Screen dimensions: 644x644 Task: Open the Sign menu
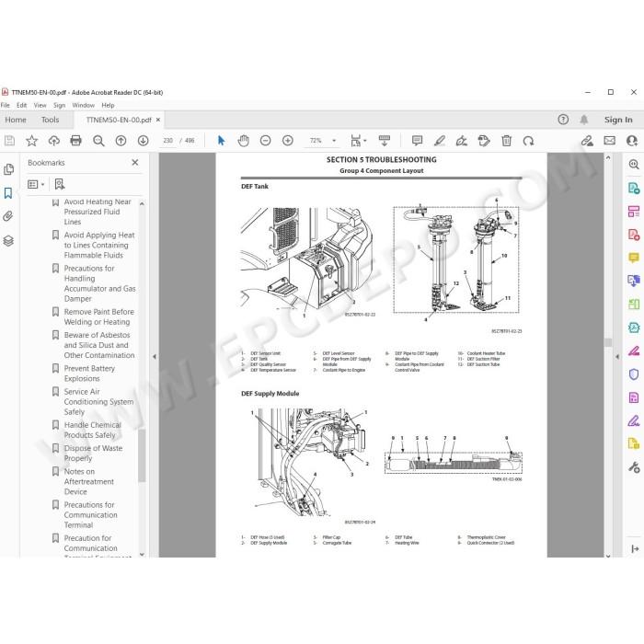point(59,105)
